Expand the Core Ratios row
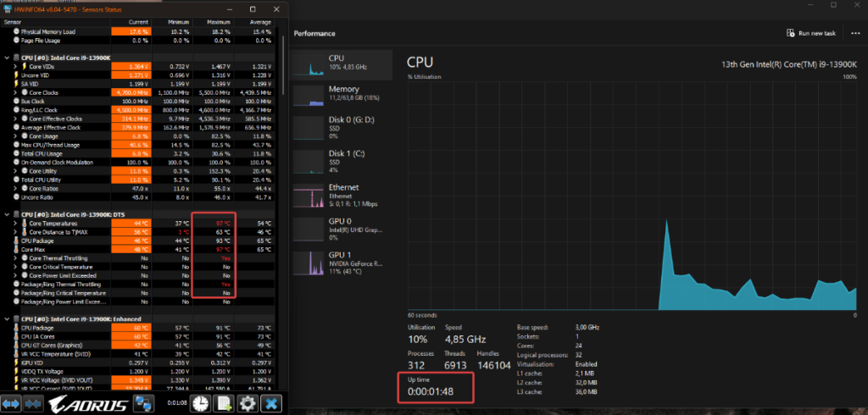The height and width of the screenshot is (415, 868). tap(15, 189)
